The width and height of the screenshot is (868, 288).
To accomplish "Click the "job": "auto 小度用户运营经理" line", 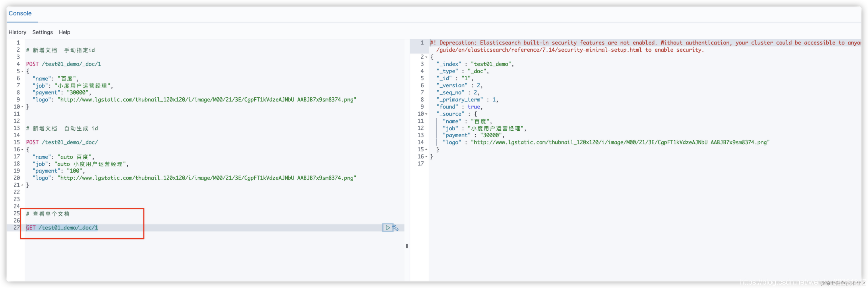I will tap(81, 164).
